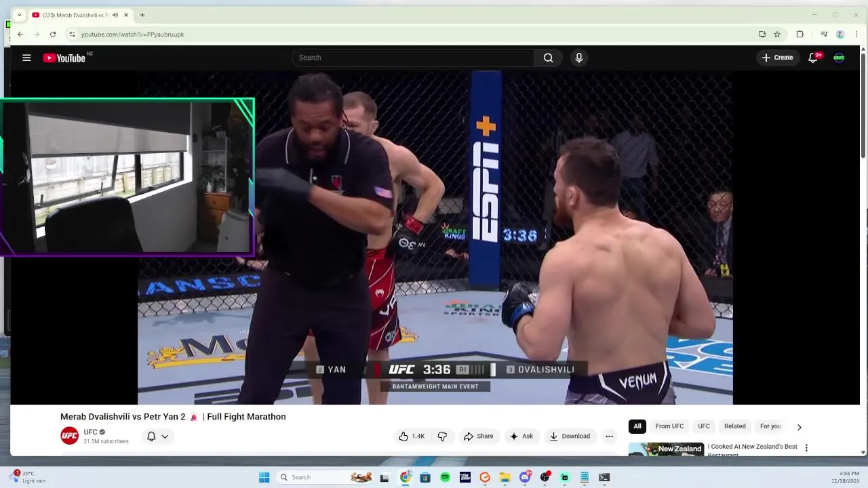
Task: Install app icon in the address bar
Action: [762, 34]
